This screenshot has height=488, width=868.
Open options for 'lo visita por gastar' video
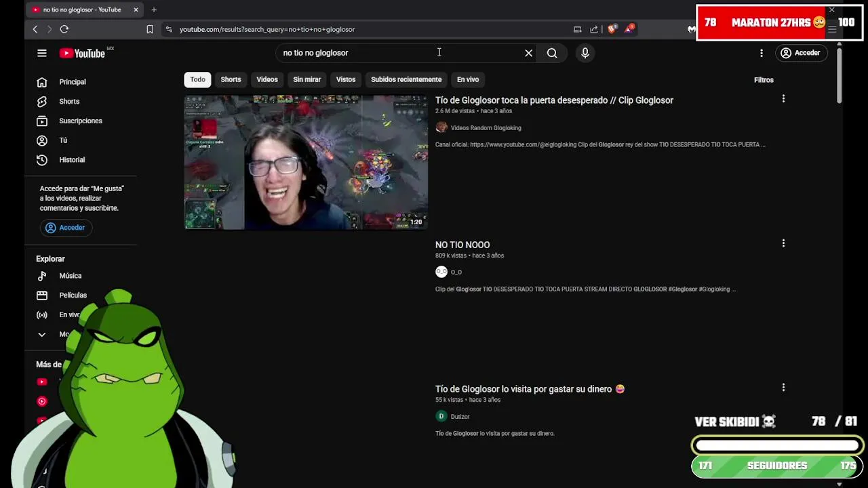pos(783,388)
